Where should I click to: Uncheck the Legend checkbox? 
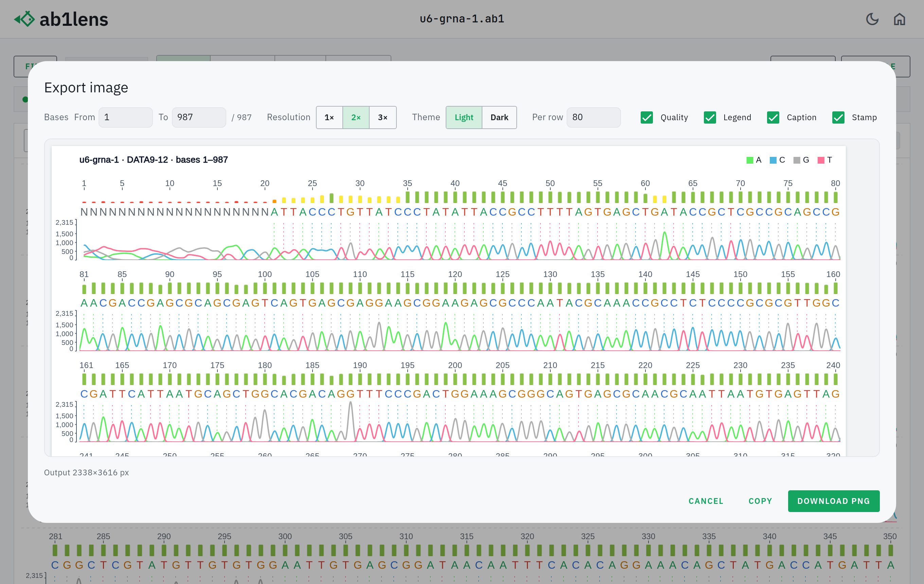click(x=710, y=117)
